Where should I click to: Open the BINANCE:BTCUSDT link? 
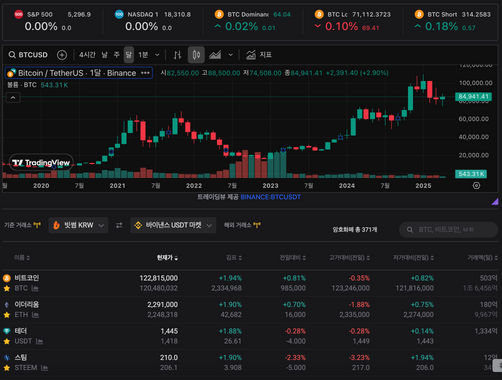[x=270, y=197]
